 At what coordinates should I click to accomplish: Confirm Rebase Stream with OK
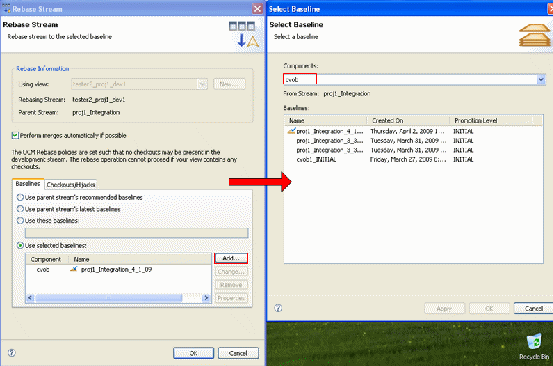coord(193,353)
